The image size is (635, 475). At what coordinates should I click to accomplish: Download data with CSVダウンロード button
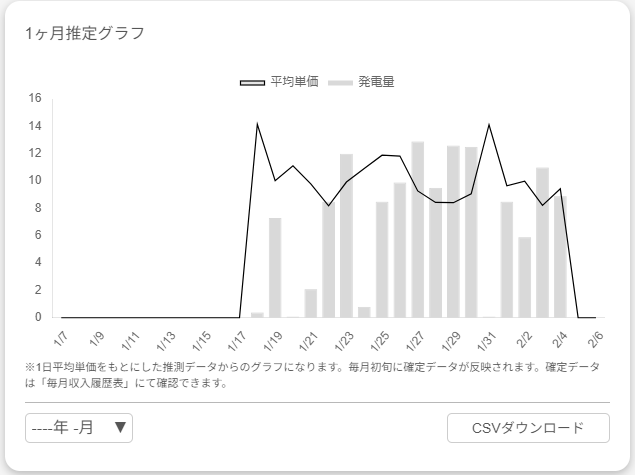(x=528, y=428)
